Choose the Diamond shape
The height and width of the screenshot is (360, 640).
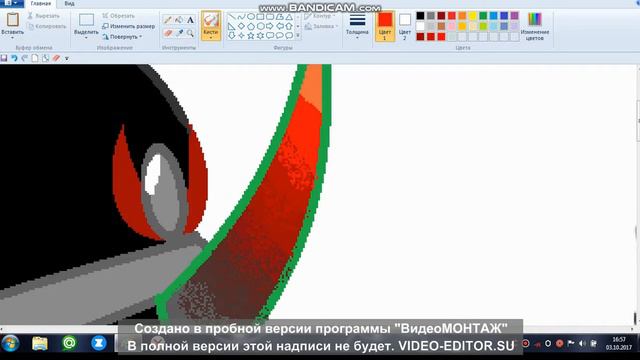pyautogui.click(x=241, y=26)
